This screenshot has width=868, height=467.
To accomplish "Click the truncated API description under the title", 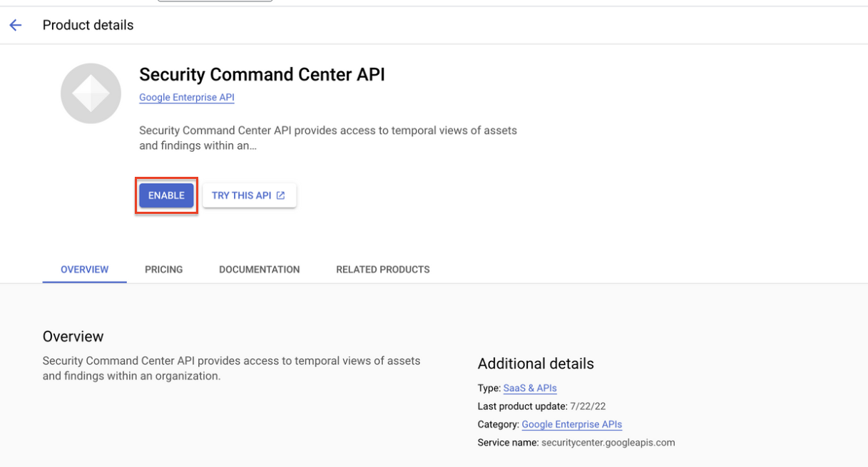I will point(328,138).
